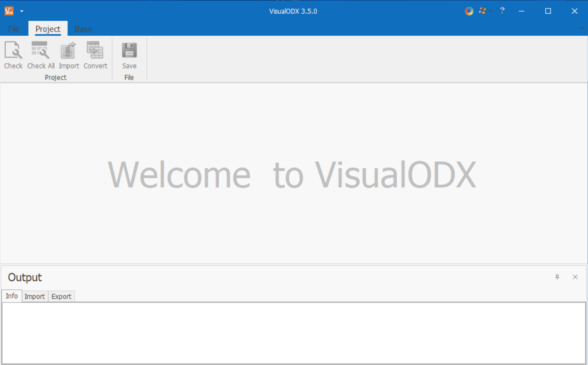Screen dimensions: 588x365
Task: Close the VisualODX window
Action: click(575, 11)
